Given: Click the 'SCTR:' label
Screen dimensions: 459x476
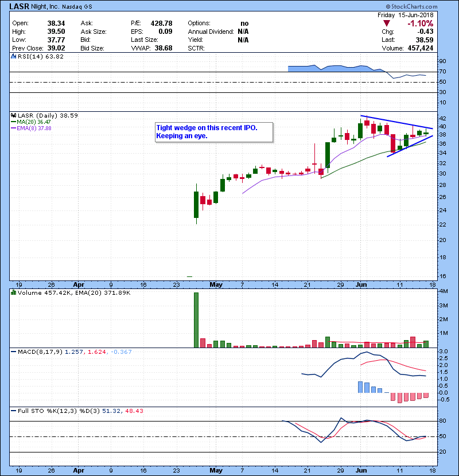Looking at the screenshot, I should click(x=196, y=48).
